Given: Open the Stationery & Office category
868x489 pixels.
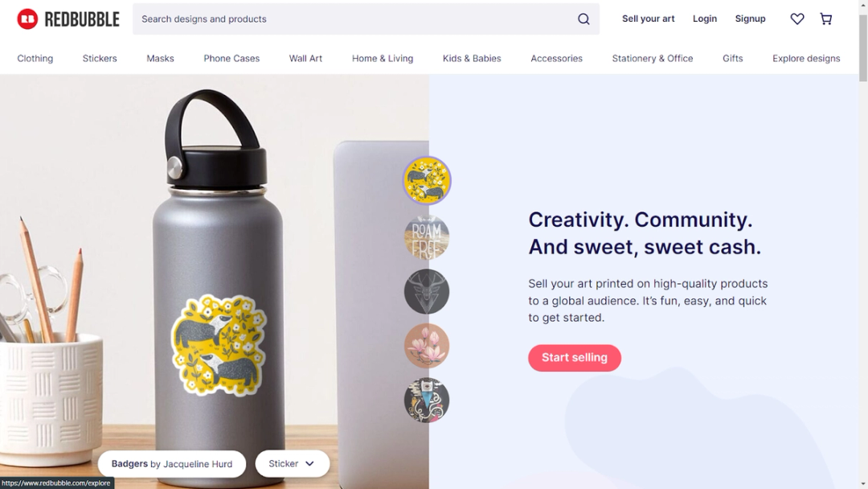Looking at the screenshot, I should point(652,58).
